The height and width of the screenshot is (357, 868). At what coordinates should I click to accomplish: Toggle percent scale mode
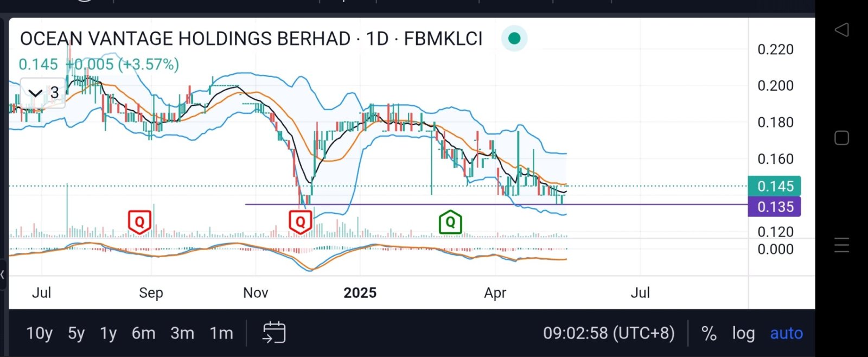(x=709, y=333)
